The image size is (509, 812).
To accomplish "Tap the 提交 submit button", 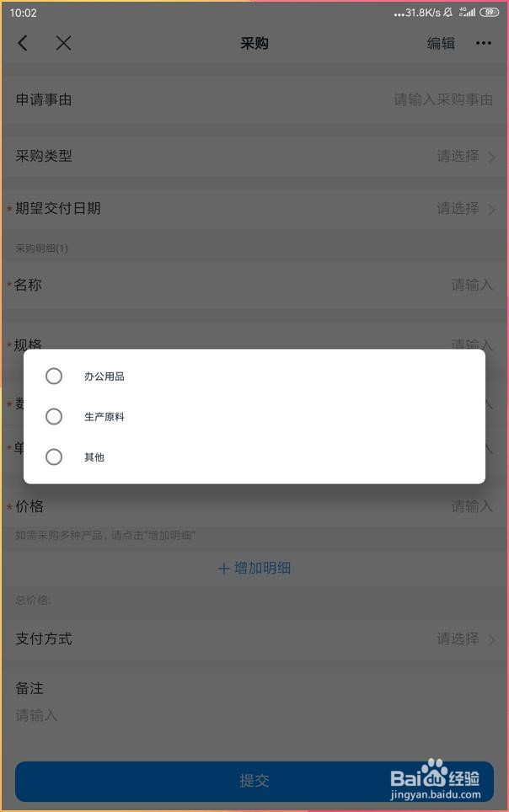I will tap(254, 781).
